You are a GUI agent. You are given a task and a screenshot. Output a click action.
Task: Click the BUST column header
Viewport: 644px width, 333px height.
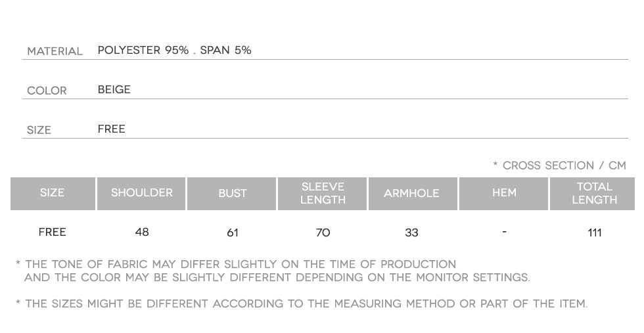pyautogui.click(x=233, y=194)
